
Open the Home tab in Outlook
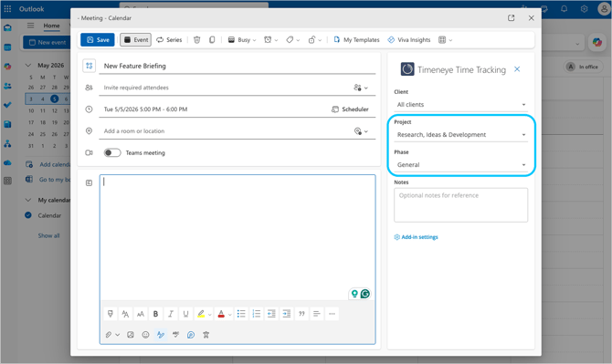(51, 26)
